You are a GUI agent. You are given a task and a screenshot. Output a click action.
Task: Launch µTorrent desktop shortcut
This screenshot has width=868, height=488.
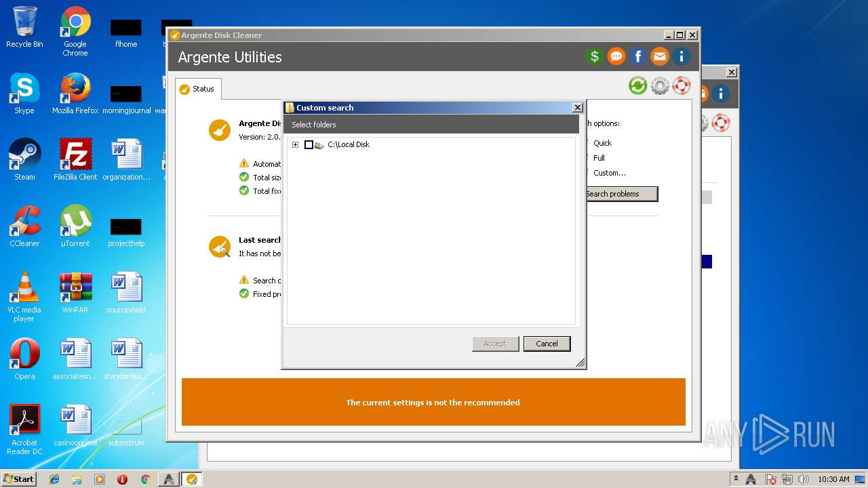75,226
